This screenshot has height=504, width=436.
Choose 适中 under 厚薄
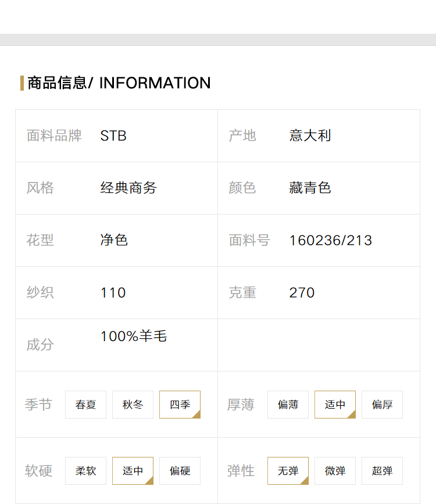(335, 405)
